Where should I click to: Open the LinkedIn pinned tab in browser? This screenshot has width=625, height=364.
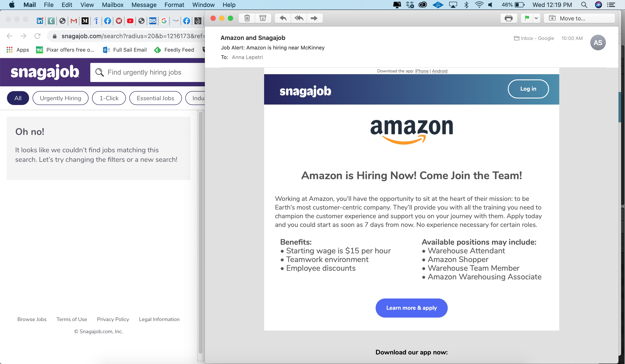pos(40,21)
